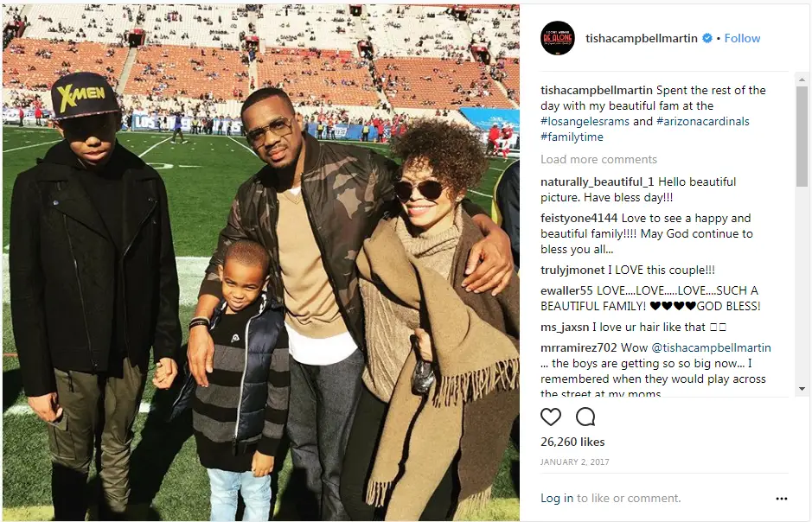The image size is (812, 522).
Task: Follow tishacampbellmartin
Action: [x=742, y=38]
